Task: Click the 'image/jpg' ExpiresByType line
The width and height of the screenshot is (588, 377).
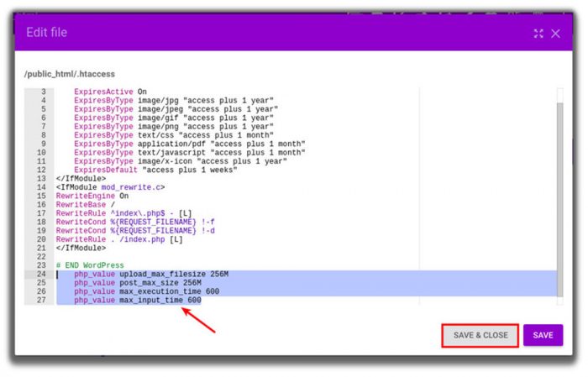Action: [x=174, y=101]
